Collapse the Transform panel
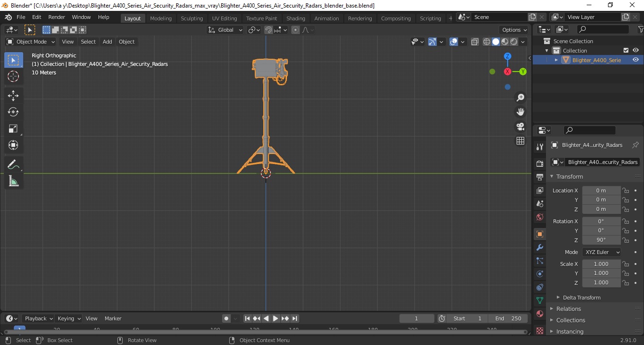Screen dimensions: 644x345 point(570,177)
